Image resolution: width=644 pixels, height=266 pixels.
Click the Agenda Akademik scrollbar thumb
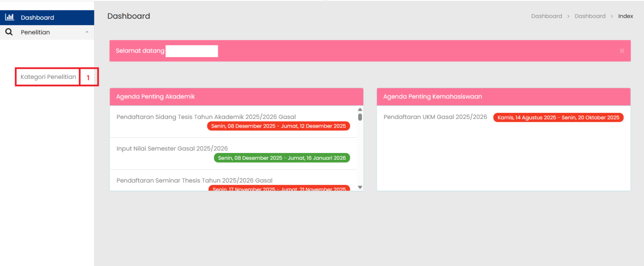click(360, 117)
